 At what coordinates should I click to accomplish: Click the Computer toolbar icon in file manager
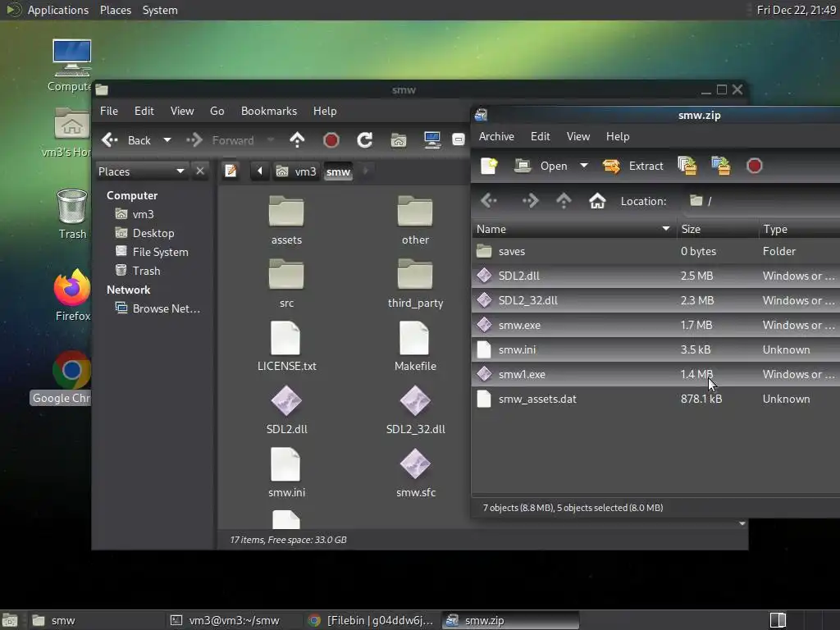(431, 140)
